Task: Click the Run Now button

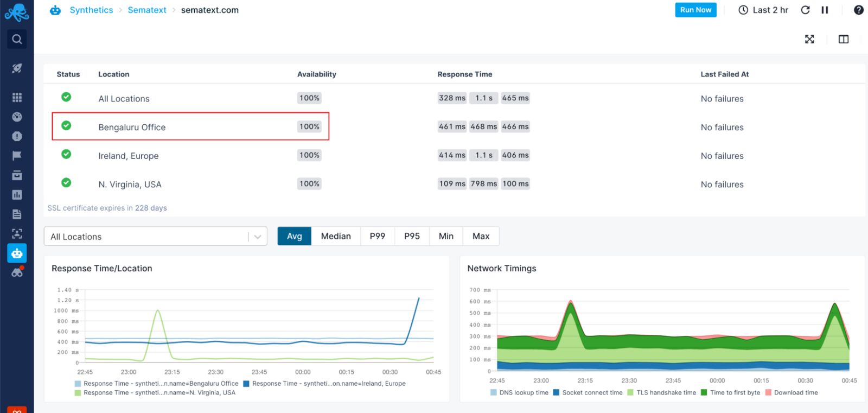Action: pyautogui.click(x=695, y=10)
